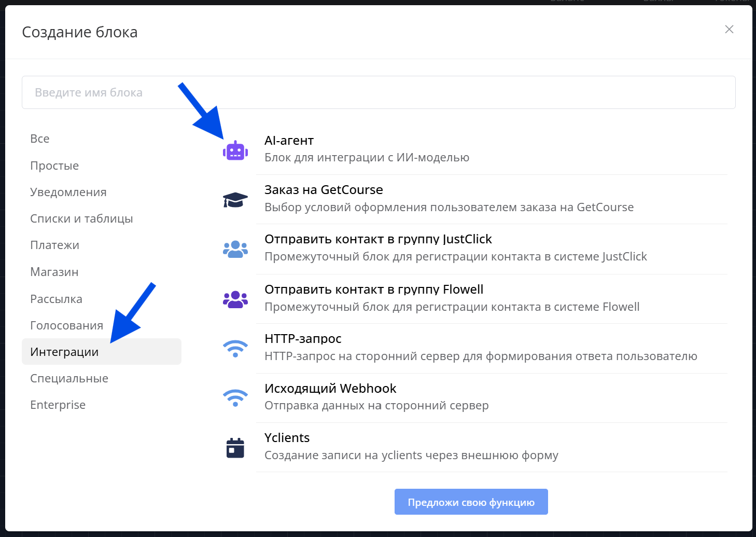This screenshot has height=537, width=756.
Task: Select the GetCourse graduation cap icon
Action: [235, 200]
